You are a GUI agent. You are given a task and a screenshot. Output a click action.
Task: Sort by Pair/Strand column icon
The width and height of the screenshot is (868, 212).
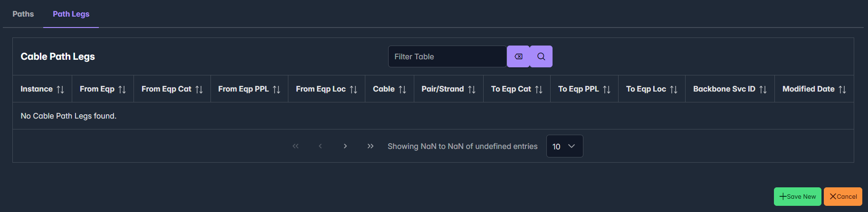tap(472, 90)
